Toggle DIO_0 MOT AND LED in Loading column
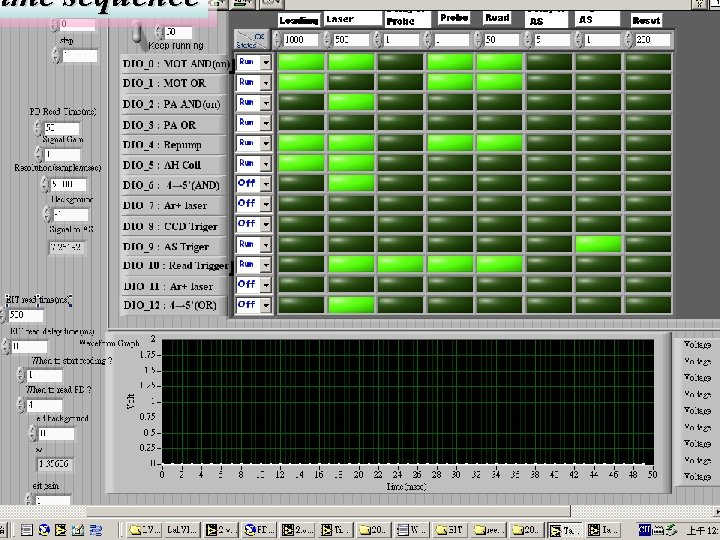The image size is (720, 540). pos(301,62)
